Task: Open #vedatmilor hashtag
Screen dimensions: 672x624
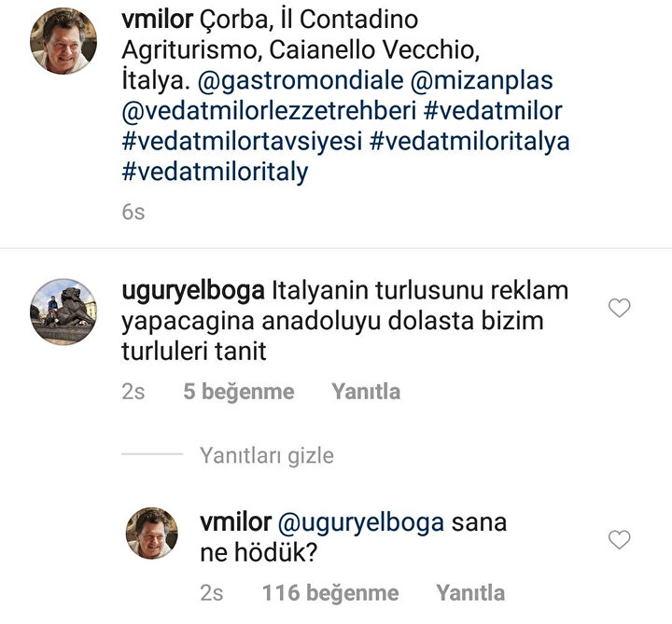Action: 493,111
